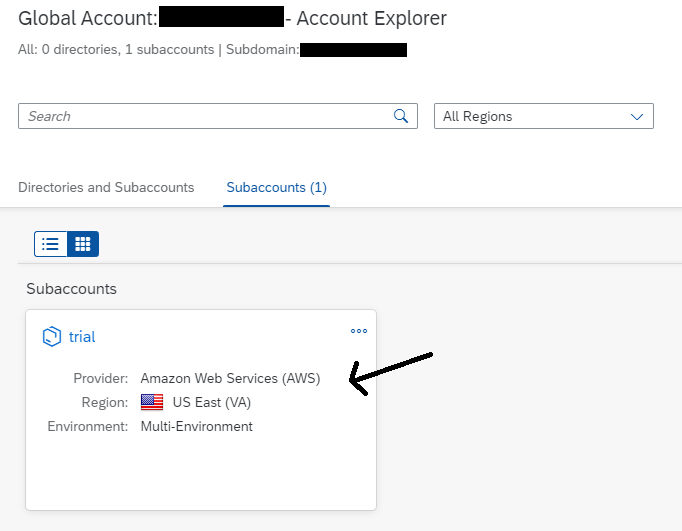The image size is (682, 531).
Task: Click the search magnifier icon
Action: click(x=401, y=116)
